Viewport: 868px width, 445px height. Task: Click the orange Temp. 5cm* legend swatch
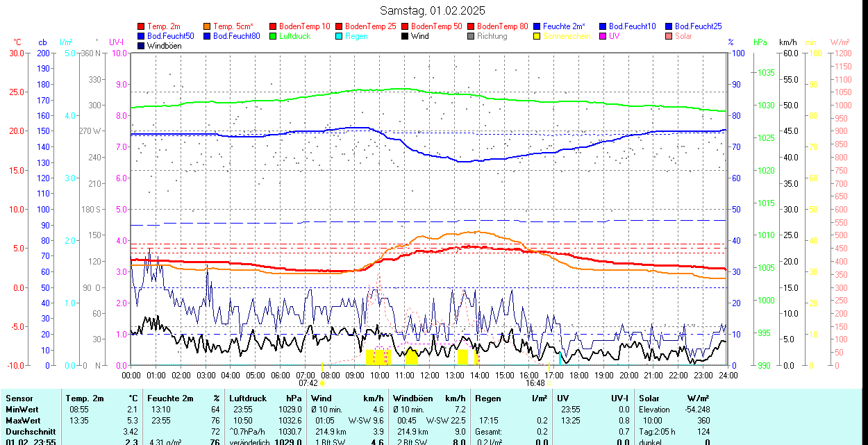point(208,26)
